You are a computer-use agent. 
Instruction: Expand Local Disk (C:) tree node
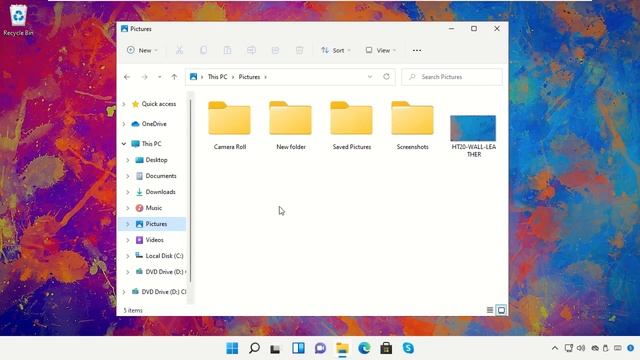[x=128, y=256]
